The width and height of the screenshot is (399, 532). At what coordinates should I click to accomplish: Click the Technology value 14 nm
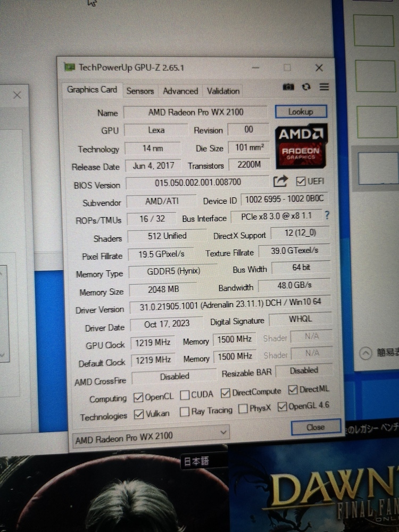(153, 148)
